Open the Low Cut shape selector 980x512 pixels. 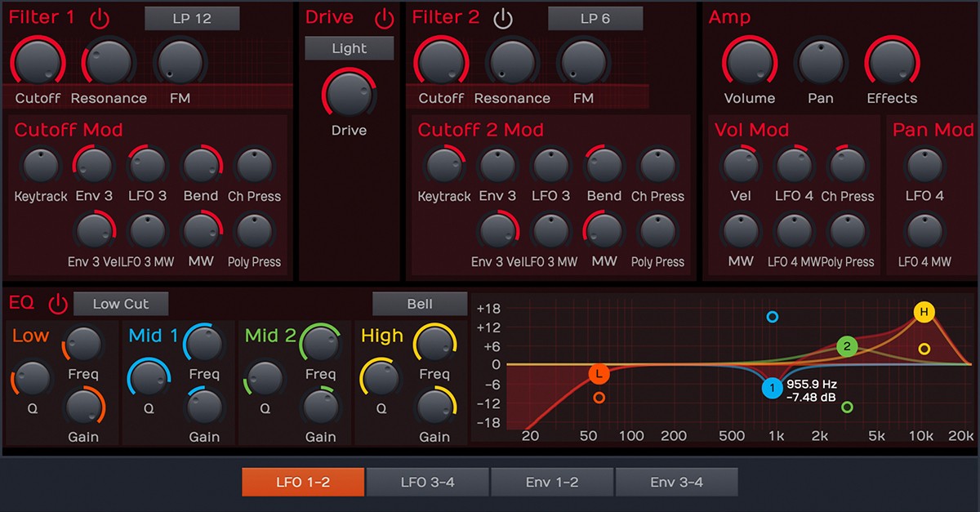pos(120,303)
